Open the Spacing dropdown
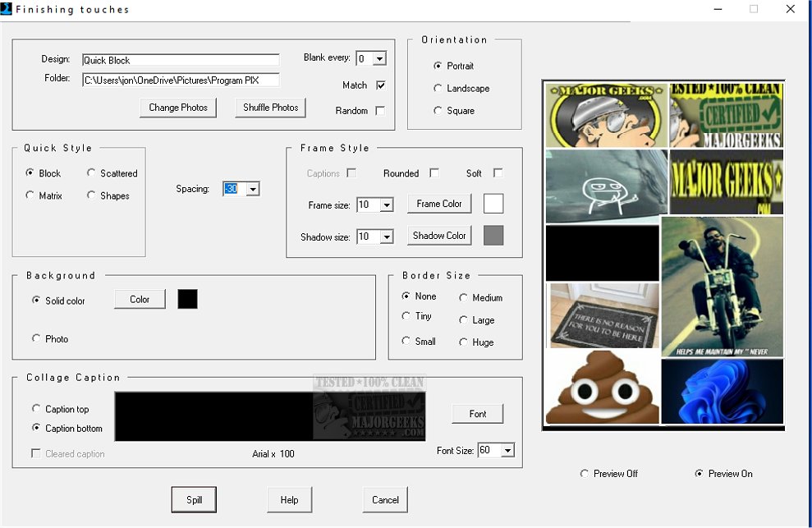This screenshot has height=528, width=812. pos(253,190)
